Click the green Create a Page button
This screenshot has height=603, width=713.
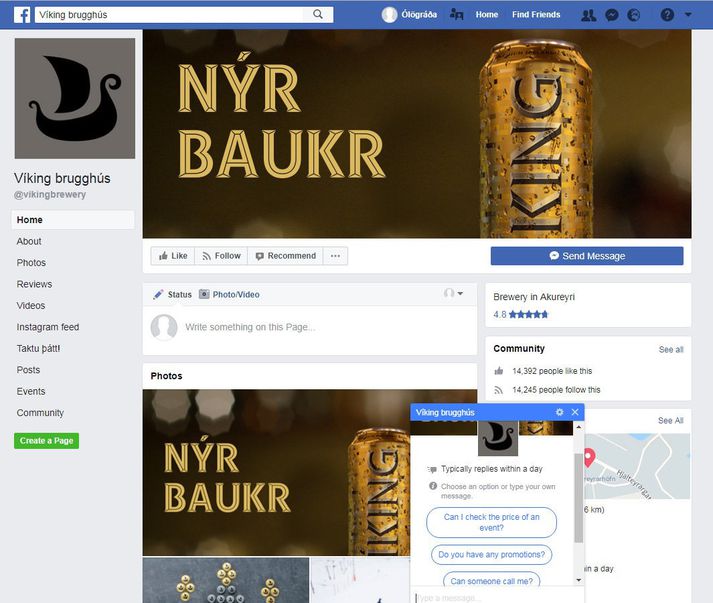tap(46, 441)
